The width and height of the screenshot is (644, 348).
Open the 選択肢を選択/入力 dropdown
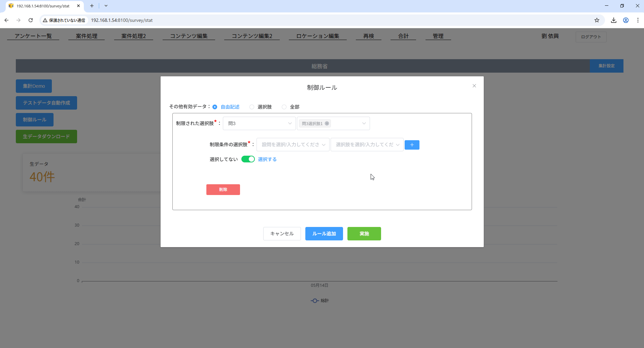(x=367, y=144)
